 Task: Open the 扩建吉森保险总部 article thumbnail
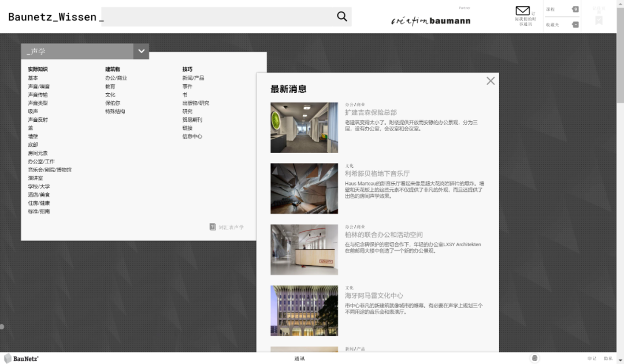304,128
